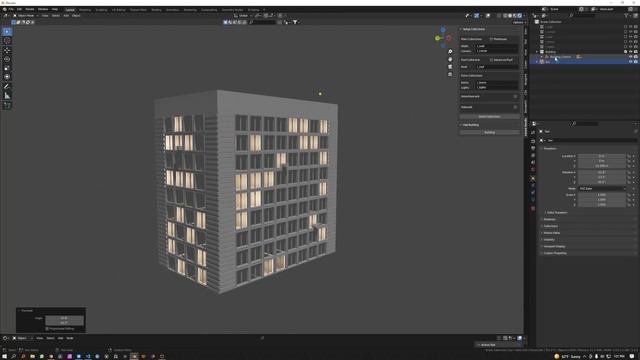Toggle eye icon of first outliner collection
Viewport: 640px width, 360px height.
[630, 27]
